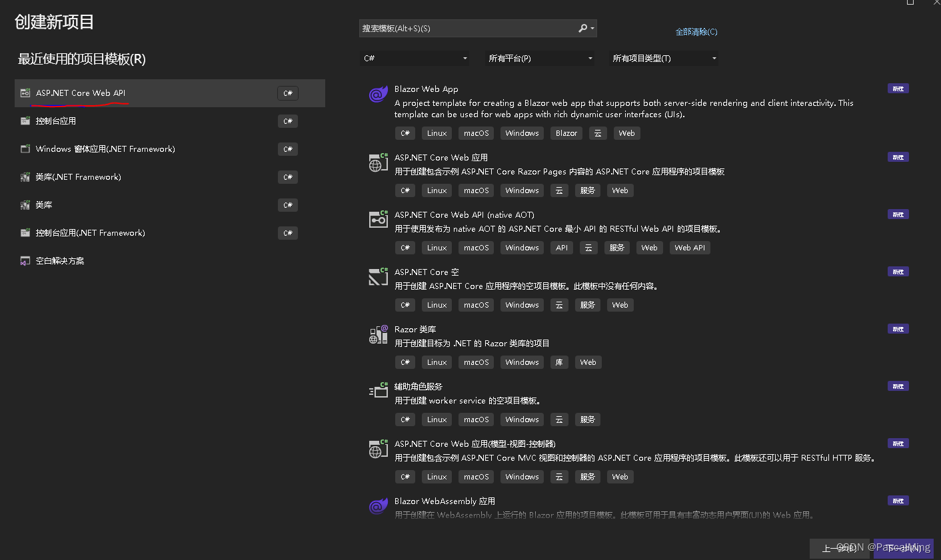Image resolution: width=941 pixels, height=560 pixels.
Task: Select recent template 控制台应用(.NET Framework)
Action: pyautogui.click(x=170, y=233)
